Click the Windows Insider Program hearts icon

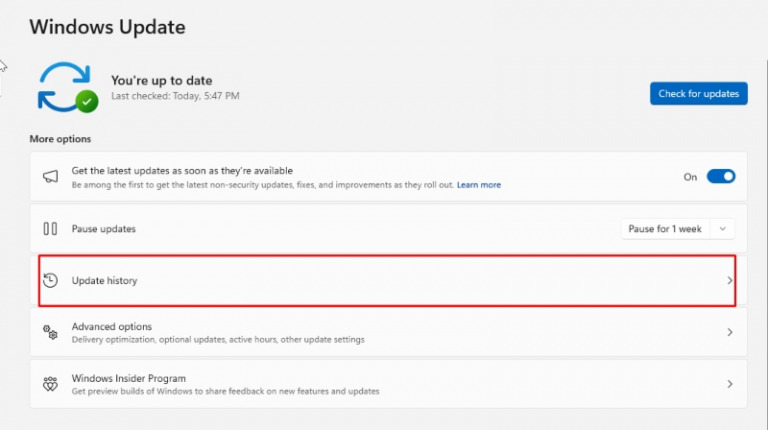pos(50,384)
